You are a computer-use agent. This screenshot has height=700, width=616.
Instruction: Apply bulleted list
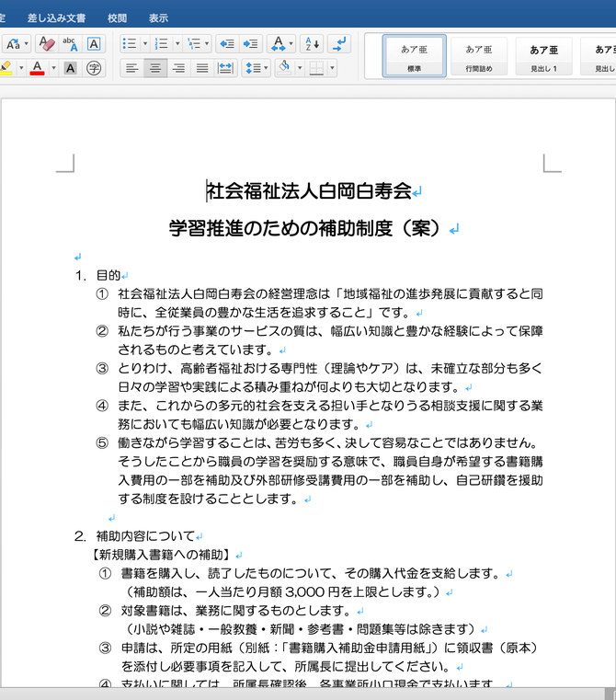click(130, 44)
